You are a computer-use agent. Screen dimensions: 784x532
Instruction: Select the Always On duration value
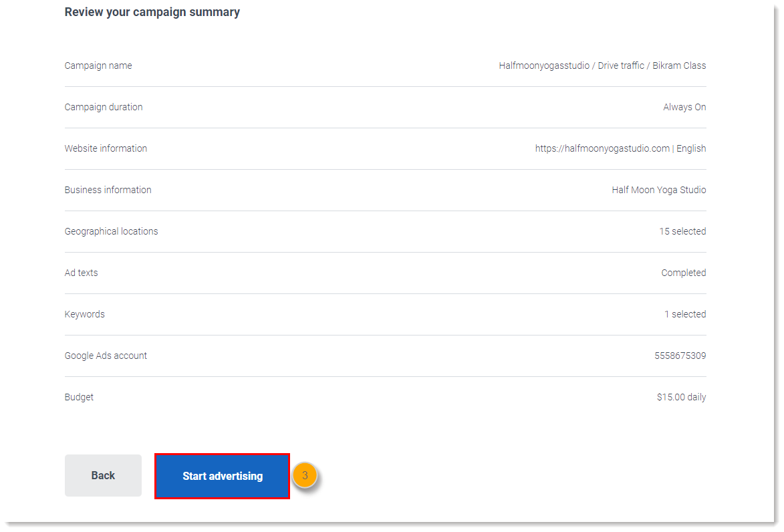[684, 107]
